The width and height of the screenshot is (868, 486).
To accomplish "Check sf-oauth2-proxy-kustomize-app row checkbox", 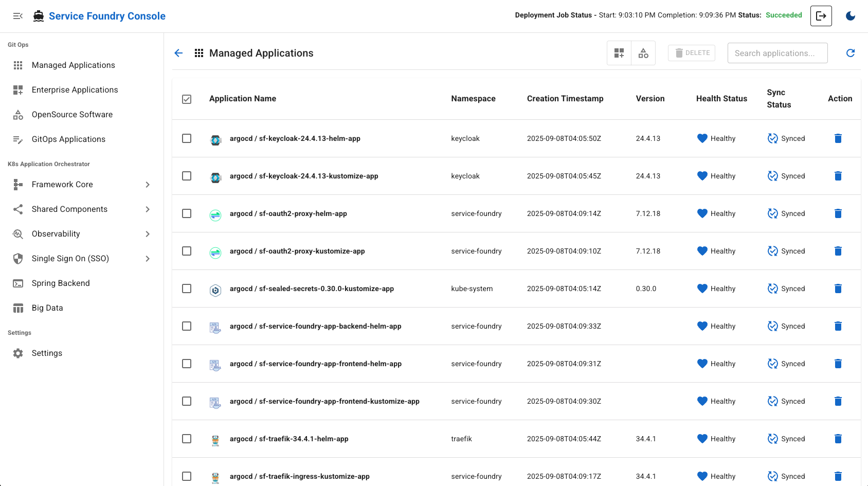I will coord(187,251).
